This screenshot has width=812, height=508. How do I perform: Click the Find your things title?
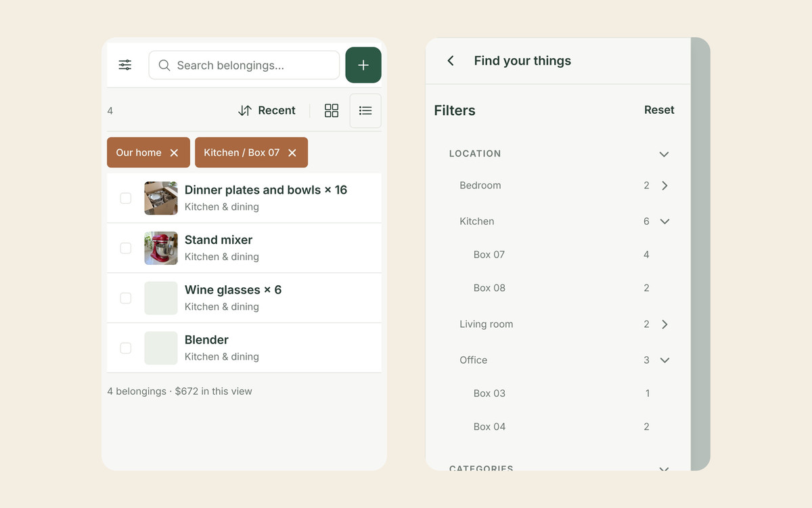coord(522,61)
